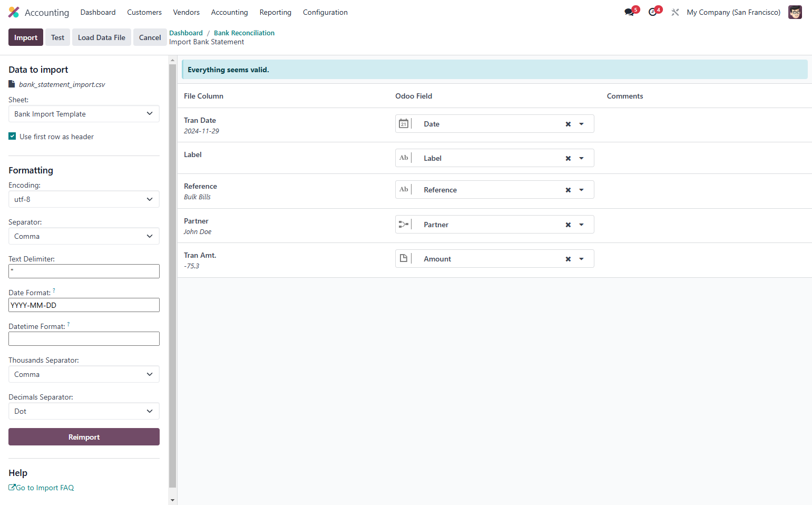The height and width of the screenshot is (505, 812).
Task: Click the debug tools icon
Action: tap(675, 12)
